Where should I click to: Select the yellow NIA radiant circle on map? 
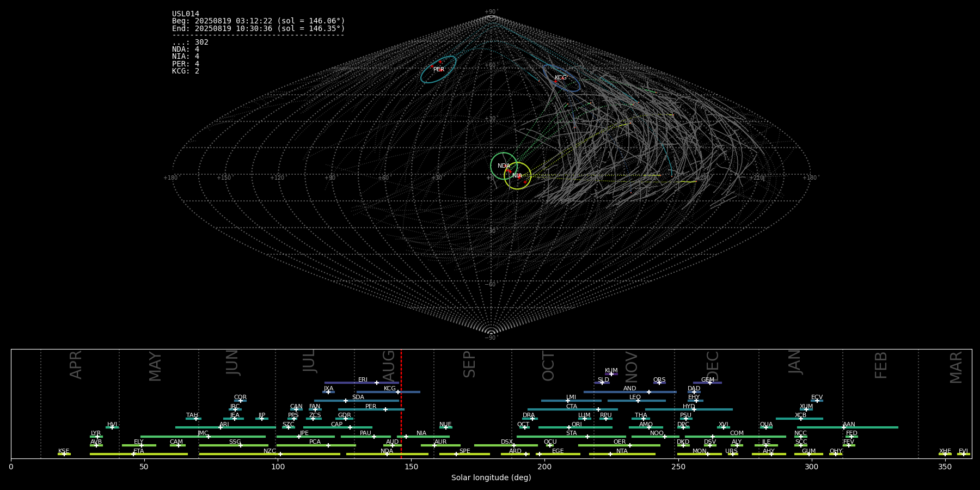[518, 176]
